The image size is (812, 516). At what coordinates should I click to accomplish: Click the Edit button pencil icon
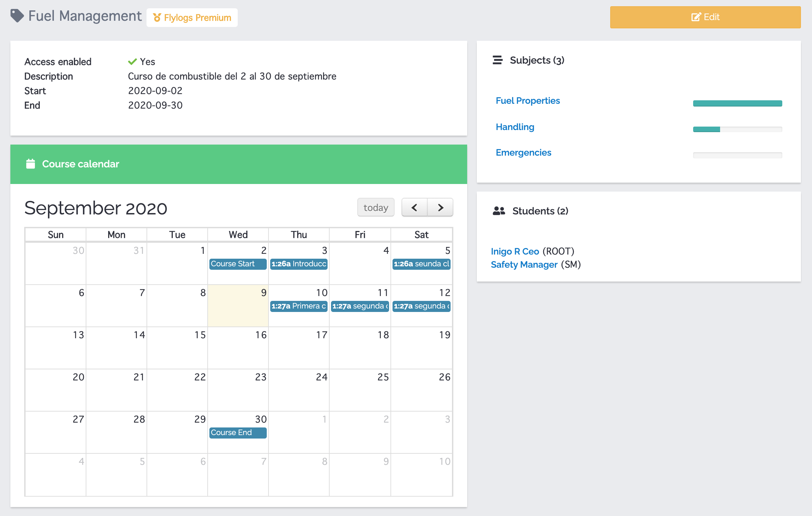(x=696, y=17)
